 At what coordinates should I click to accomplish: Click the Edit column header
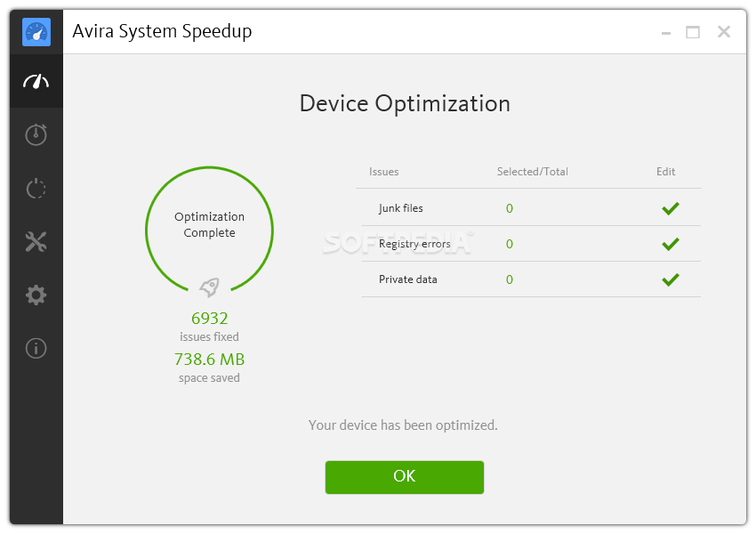coord(666,172)
